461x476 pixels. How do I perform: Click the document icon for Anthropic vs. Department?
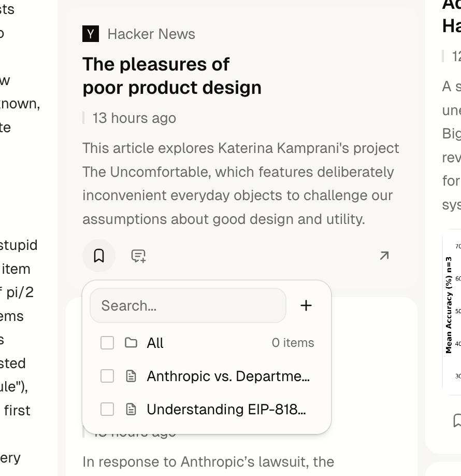pos(131,376)
